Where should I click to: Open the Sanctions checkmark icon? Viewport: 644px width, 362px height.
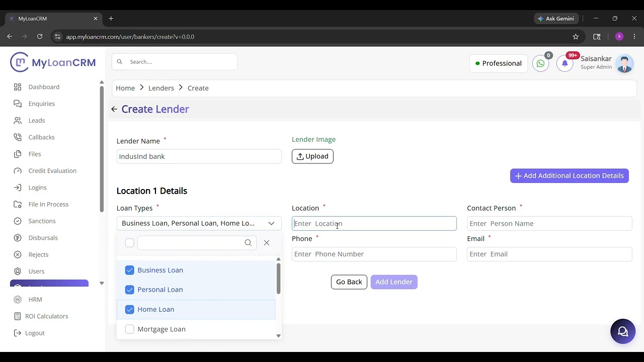point(18,221)
